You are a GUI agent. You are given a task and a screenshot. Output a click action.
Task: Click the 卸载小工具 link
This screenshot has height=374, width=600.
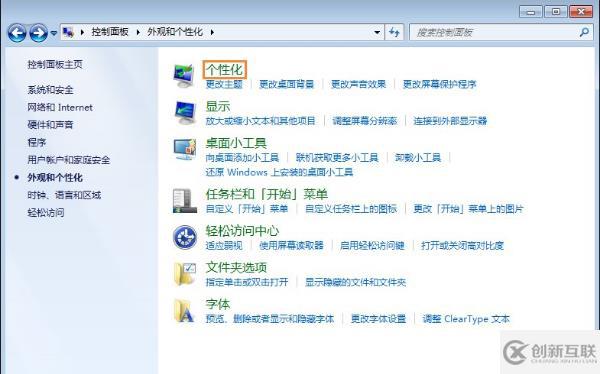point(418,158)
